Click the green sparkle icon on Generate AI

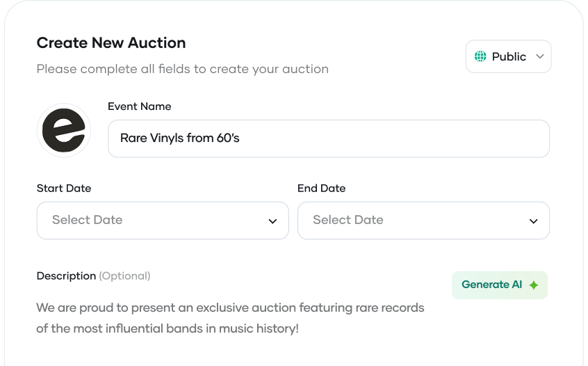point(534,285)
